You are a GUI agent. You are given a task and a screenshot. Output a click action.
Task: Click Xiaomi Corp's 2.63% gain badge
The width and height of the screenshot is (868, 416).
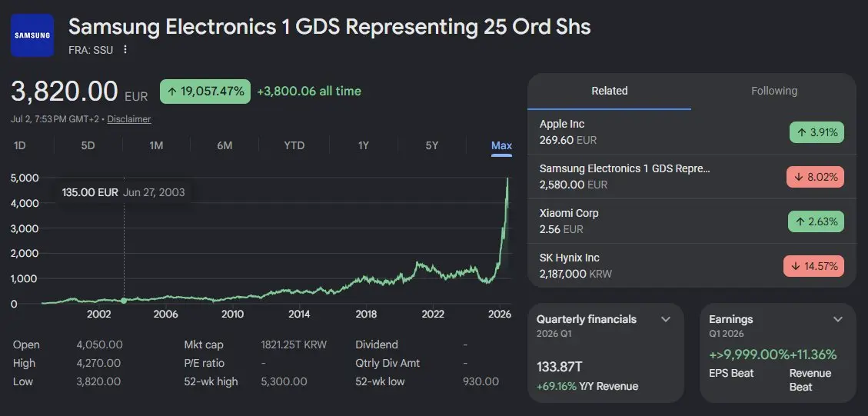816,221
